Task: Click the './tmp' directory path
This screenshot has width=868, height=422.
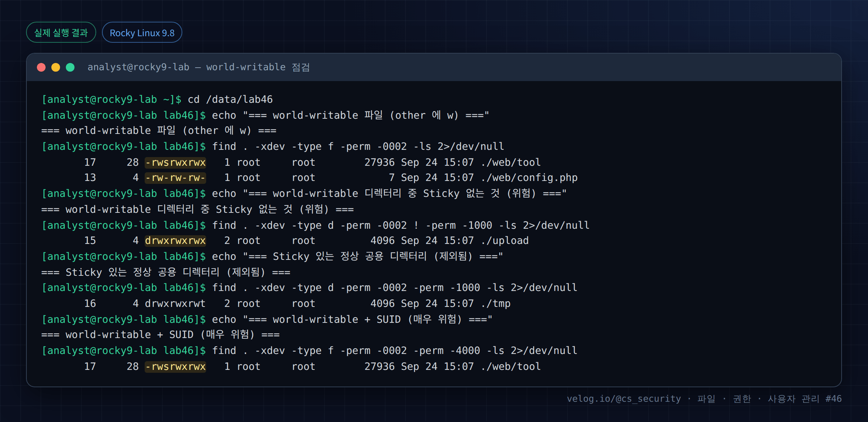Action: 495,304
